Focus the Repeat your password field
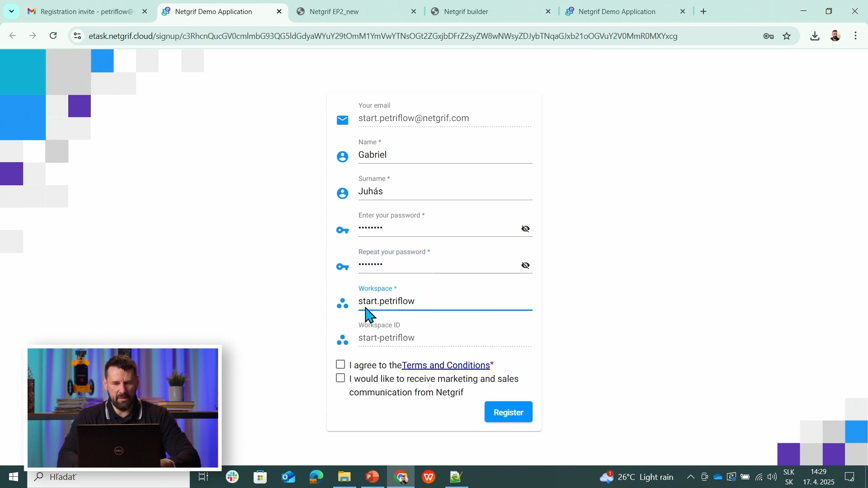Screen dimensions: 868x488 (438, 265)
